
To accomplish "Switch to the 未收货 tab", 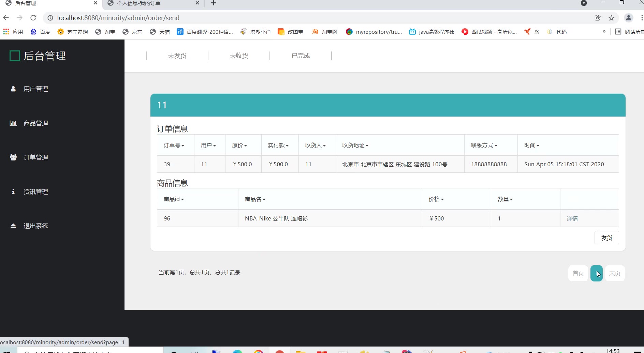I will pos(239,56).
